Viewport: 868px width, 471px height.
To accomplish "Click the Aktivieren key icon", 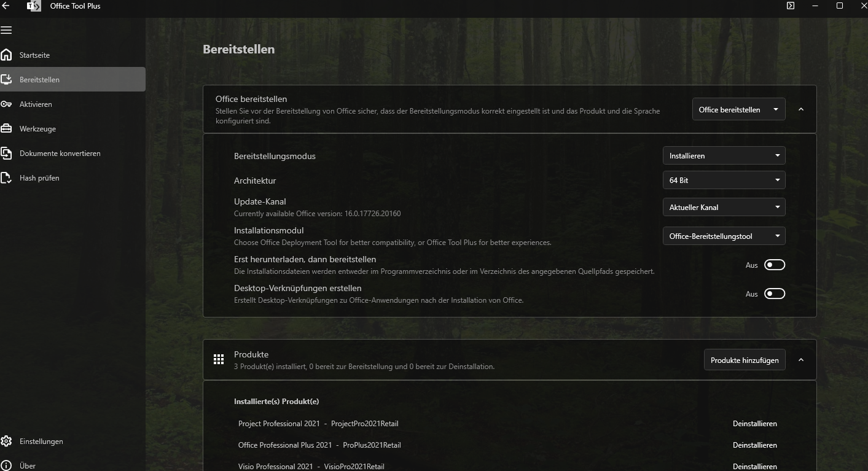I will 6,104.
